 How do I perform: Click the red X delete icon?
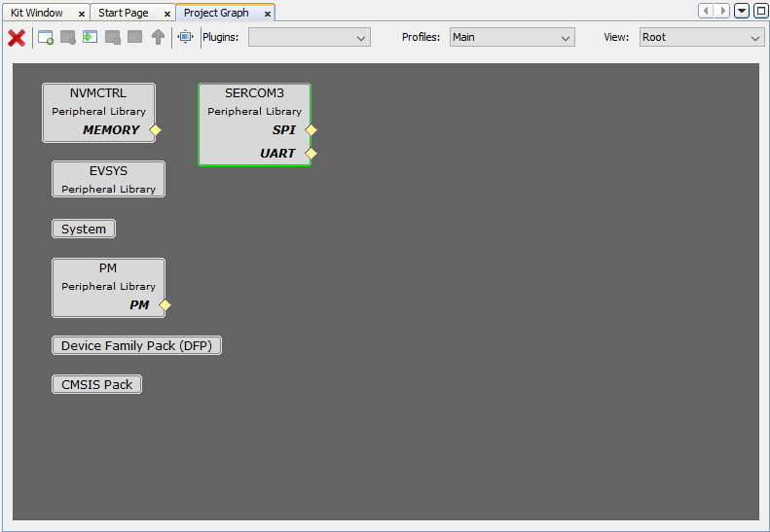(x=17, y=38)
